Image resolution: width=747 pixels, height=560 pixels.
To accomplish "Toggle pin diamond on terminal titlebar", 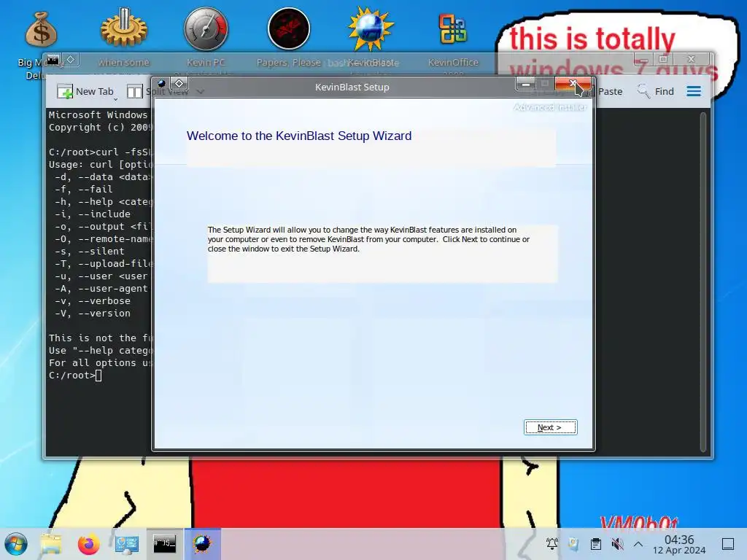I will coord(71,60).
